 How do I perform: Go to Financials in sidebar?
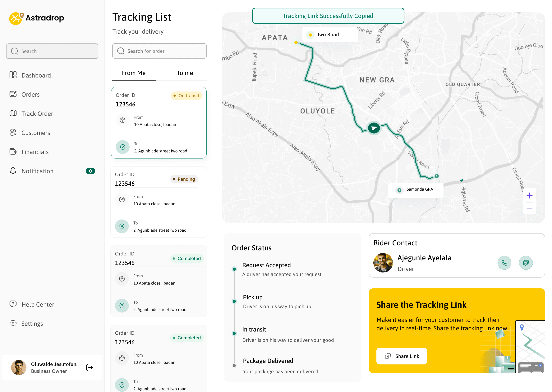tap(35, 152)
